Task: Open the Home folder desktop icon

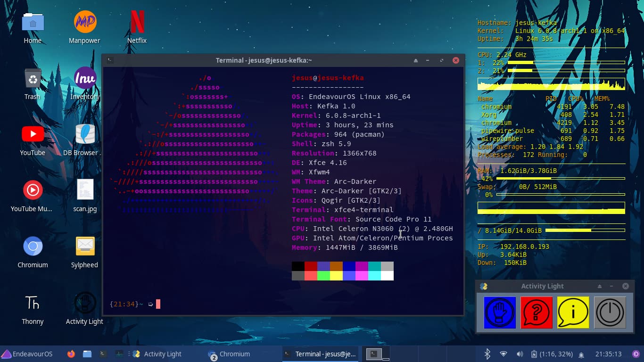Action: click(33, 27)
